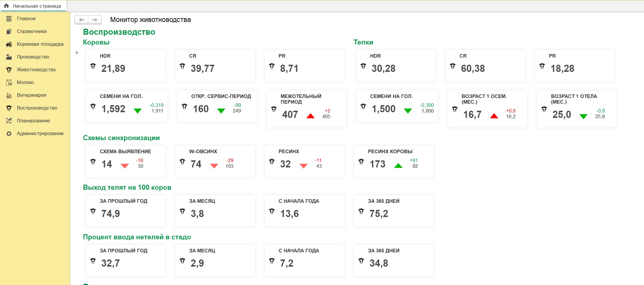Screen dimensions: 644x285
Task: Expand the small arrow beside Коровы row
Action: (77, 53)
